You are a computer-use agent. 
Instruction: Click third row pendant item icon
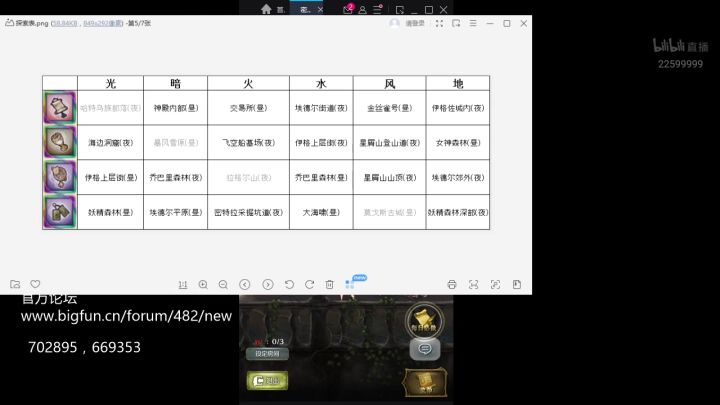60,177
